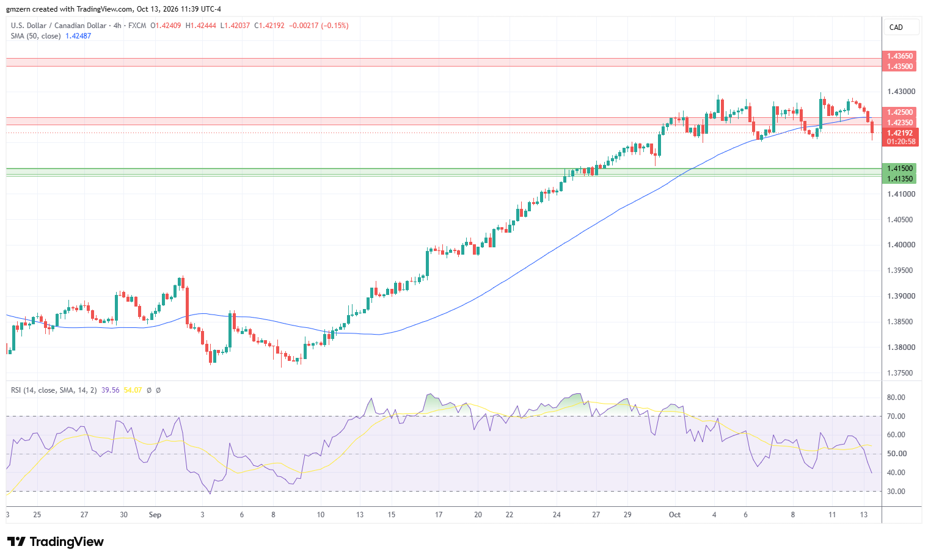Viewport: 928px width, 560px height.
Task: Open the CAD currency selector
Action: click(901, 27)
